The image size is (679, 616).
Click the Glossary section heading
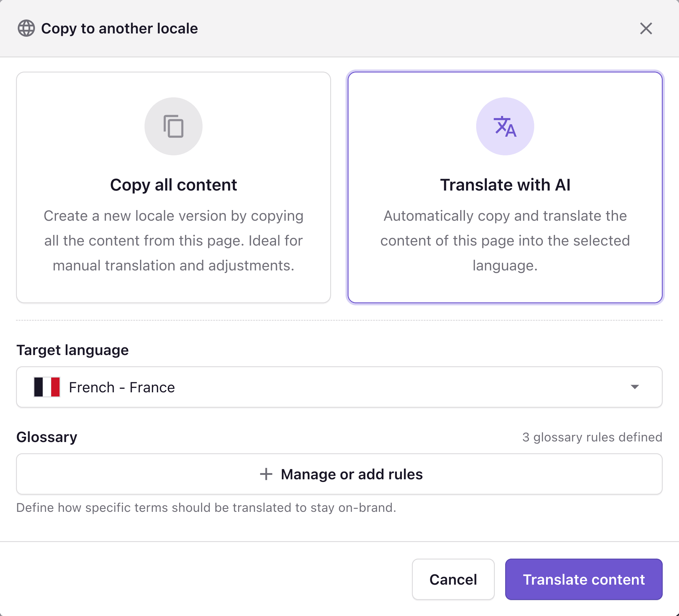pos(47,437)
